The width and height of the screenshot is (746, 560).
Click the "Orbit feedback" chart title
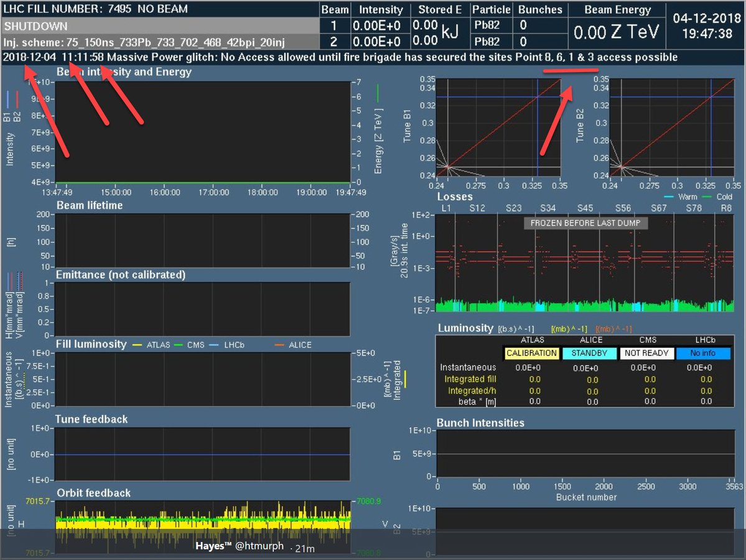point(94,493)
